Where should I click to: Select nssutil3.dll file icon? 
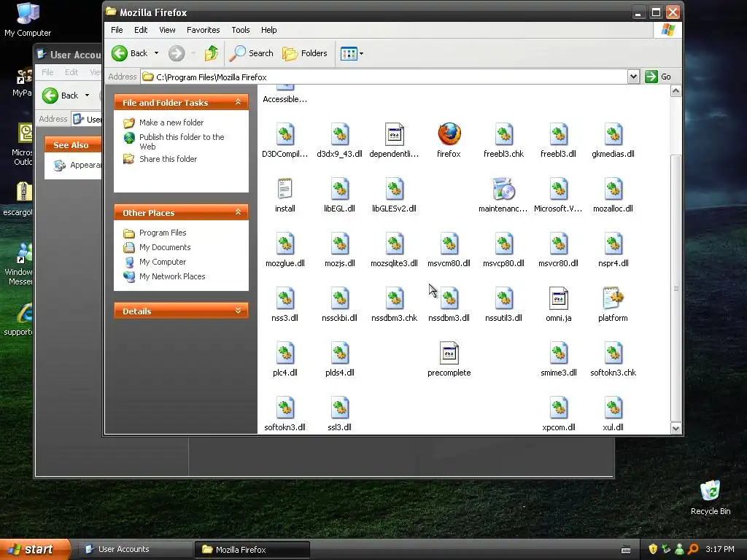[503, 298]
